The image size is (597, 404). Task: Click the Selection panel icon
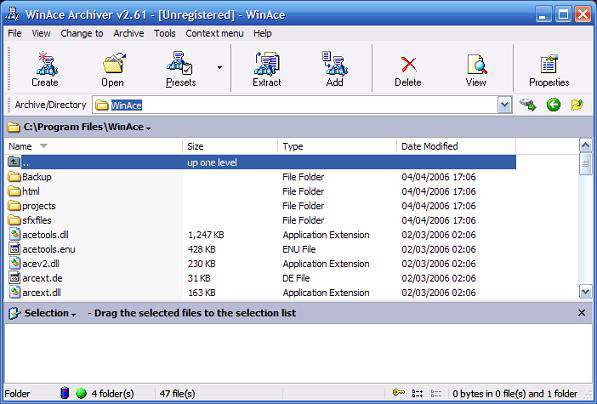click(x=14, y=313)
